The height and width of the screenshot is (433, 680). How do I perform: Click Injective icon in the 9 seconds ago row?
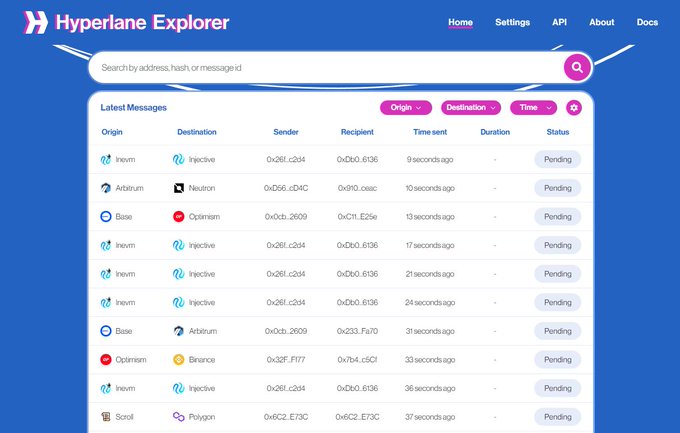click(179, 159)
